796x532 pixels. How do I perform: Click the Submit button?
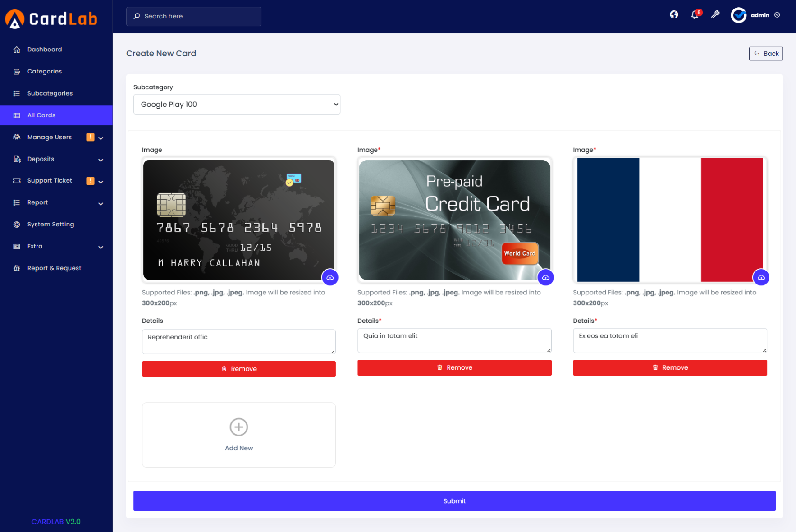click(x=454, y=500)
